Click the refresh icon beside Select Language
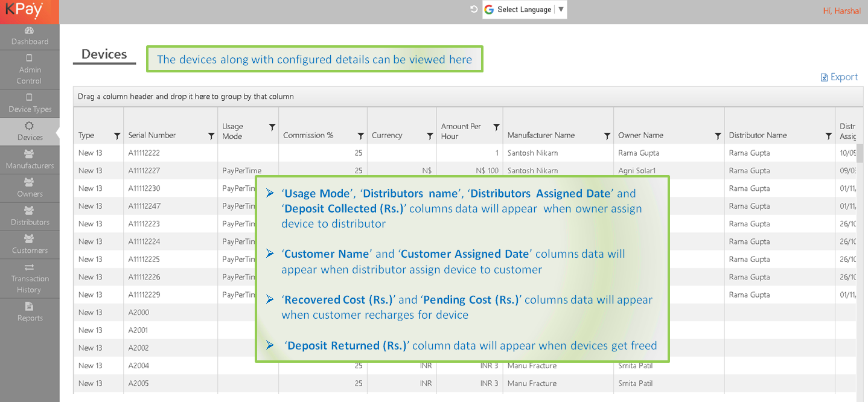The image size is (868, 402). (474, 9)
